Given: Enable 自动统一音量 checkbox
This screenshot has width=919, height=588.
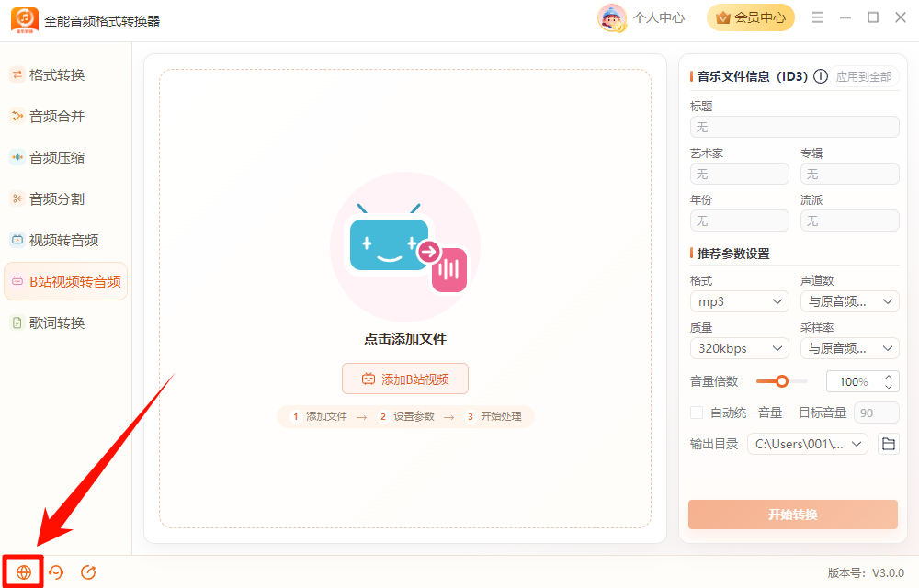Looking at the screenshot, I should click(x=697, y=413).
